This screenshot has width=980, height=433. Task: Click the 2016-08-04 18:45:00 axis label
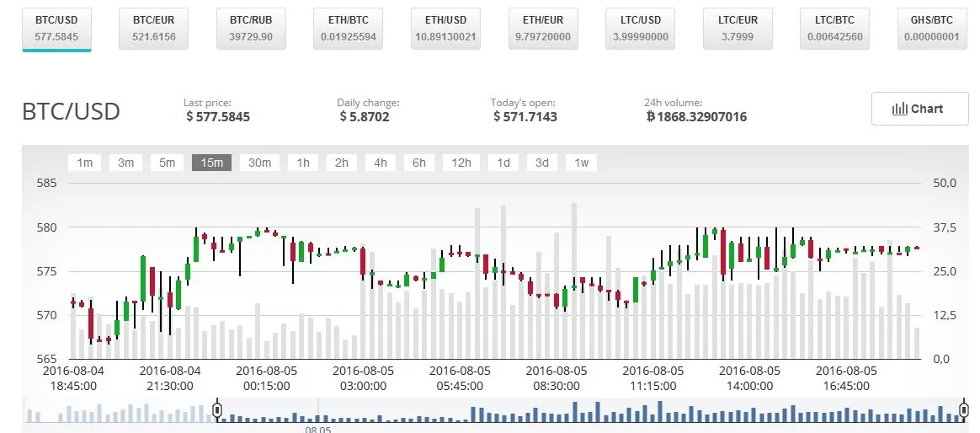pos(74,378)
